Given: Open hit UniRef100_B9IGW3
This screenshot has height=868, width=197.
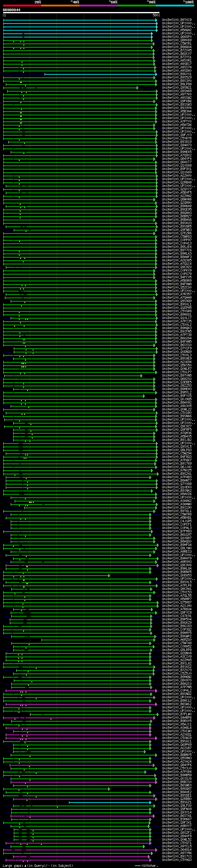Looking at the screenshot, I should (177, 104).
